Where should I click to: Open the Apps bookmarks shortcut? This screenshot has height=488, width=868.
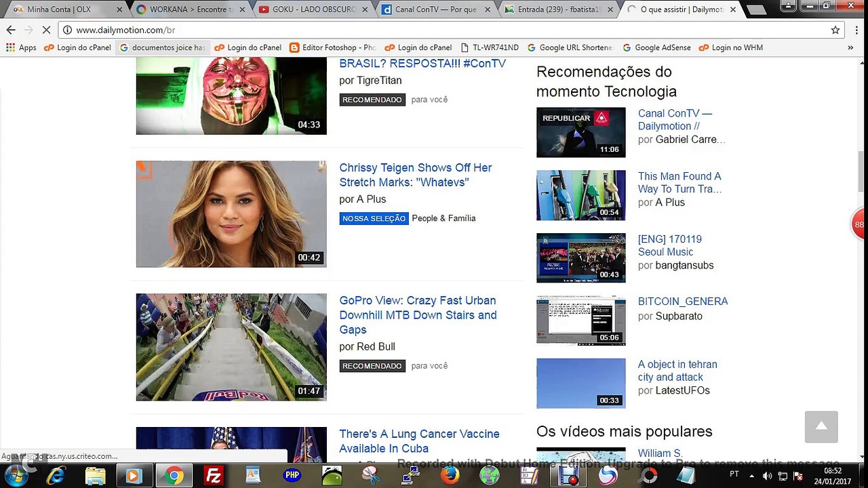[x=21, y=47]
